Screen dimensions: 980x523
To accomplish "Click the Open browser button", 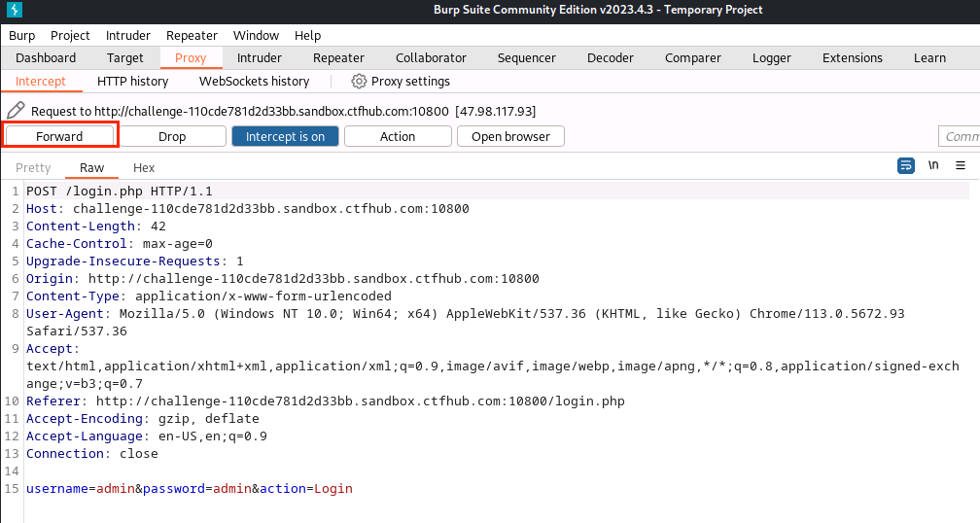I will tap(510, 136).
